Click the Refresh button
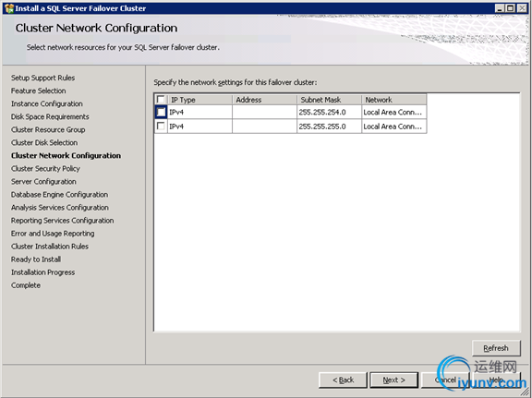This screenshot has width=532, height=398. pos(496,348)
